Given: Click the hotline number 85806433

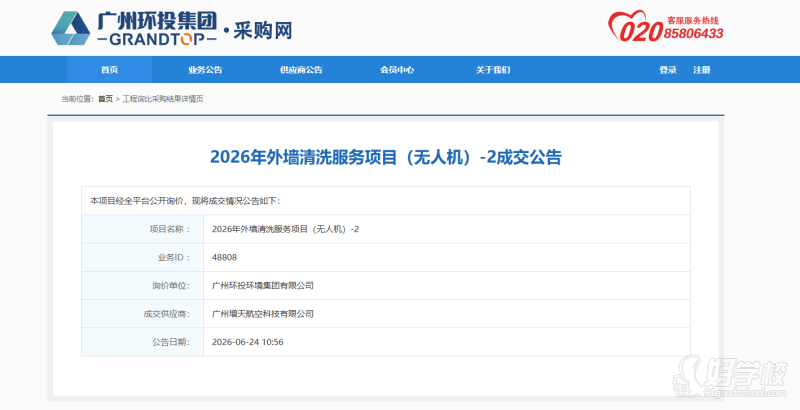Looking at the screenshot, I should click(x=693, y=34).
